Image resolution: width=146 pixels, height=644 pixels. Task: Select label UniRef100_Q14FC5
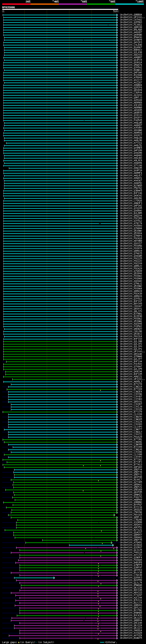131,60
